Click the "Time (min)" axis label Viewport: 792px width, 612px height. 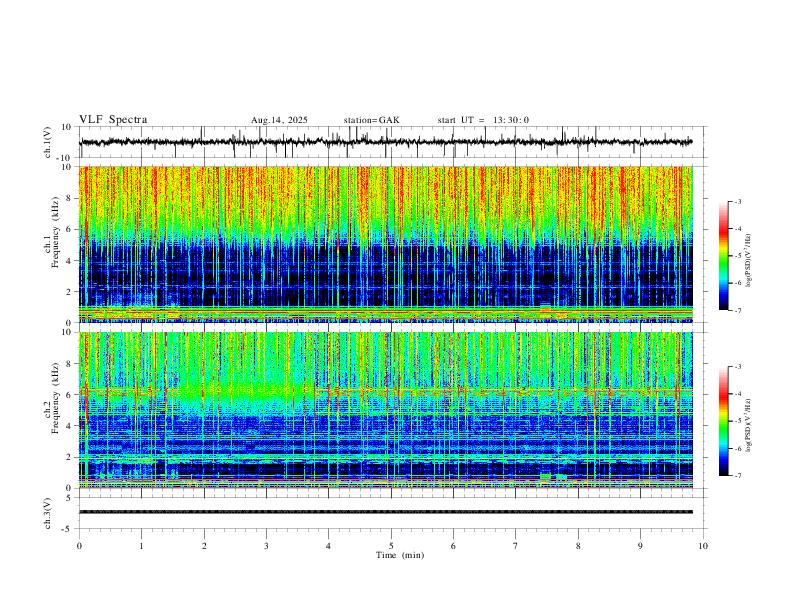[x=400, y=555]
